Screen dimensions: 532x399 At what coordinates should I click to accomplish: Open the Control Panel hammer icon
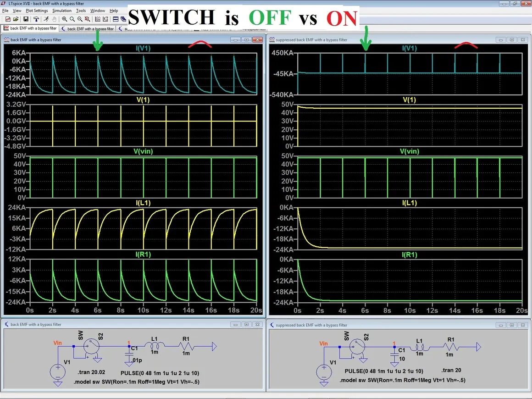pyautogui.click(x=36, y=19)
